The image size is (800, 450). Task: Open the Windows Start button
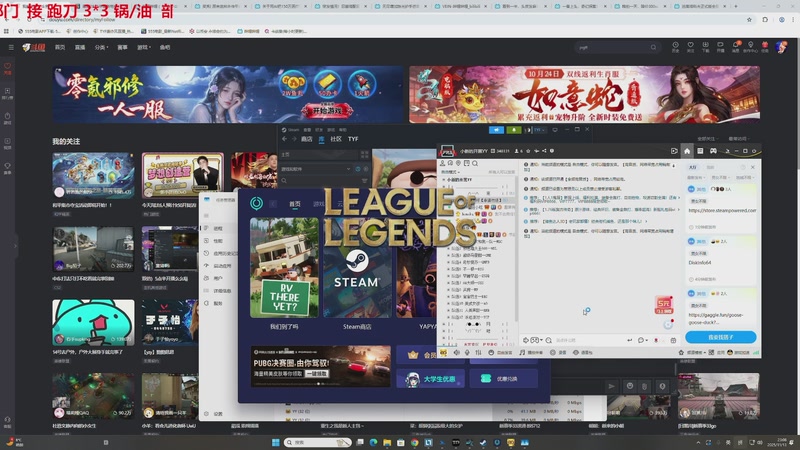tap(276, 442)
